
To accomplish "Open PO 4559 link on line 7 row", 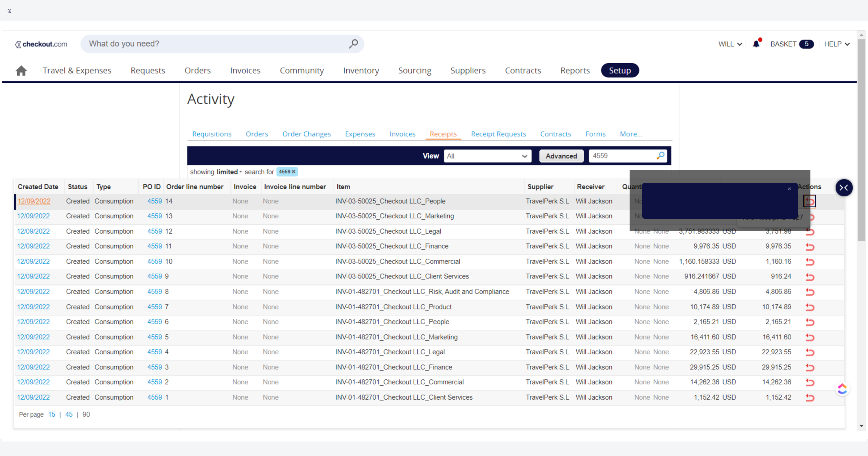I will [x=154, y=307].
